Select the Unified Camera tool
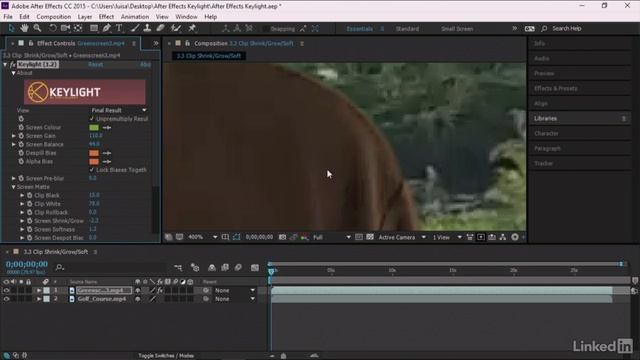The height and width of the screenshot is (360, 640). click(x=65, y=28)
